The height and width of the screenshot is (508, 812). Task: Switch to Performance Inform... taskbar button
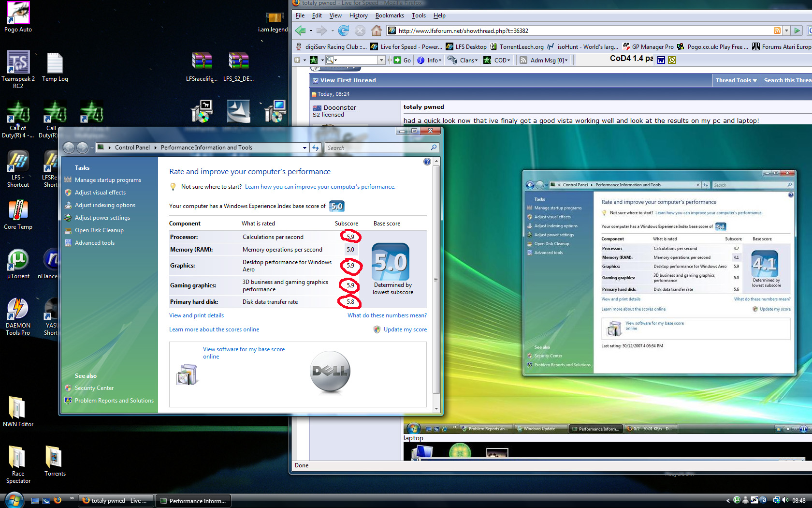(193, 501)
